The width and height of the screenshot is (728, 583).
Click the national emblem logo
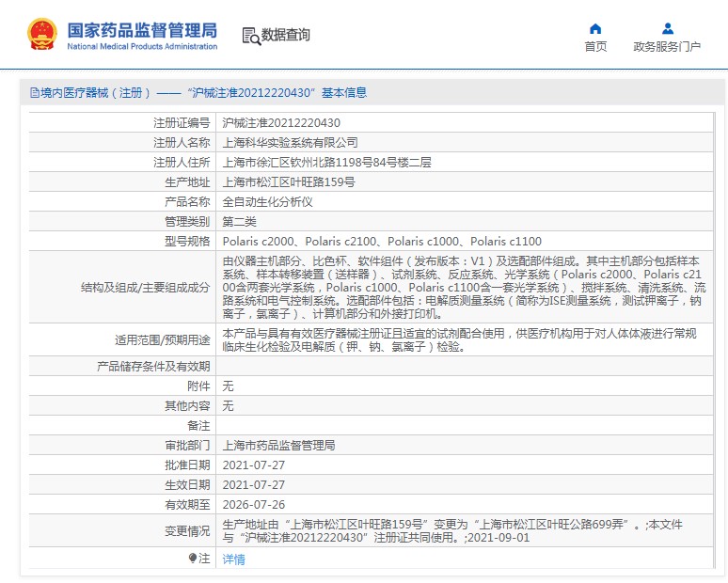(x=42, y=34)
